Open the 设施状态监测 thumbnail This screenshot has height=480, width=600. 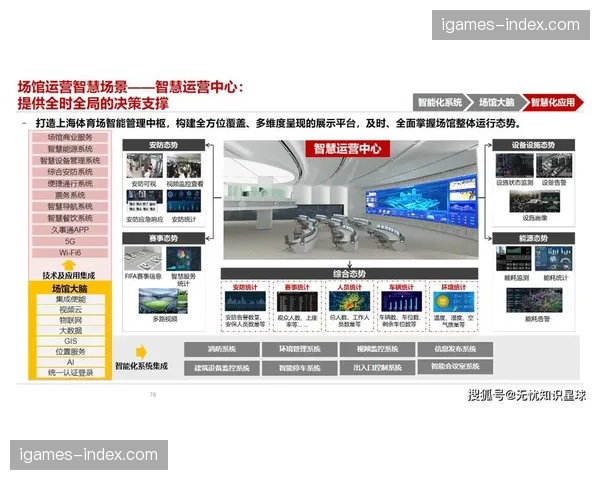[x=514, y=165]
